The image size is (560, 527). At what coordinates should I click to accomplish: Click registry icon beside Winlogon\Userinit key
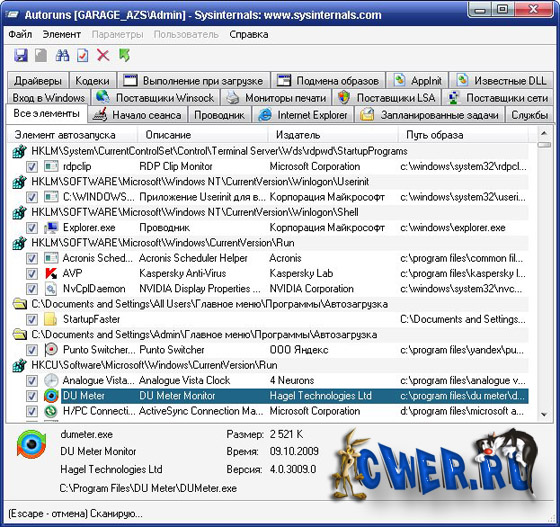(20, 182)
